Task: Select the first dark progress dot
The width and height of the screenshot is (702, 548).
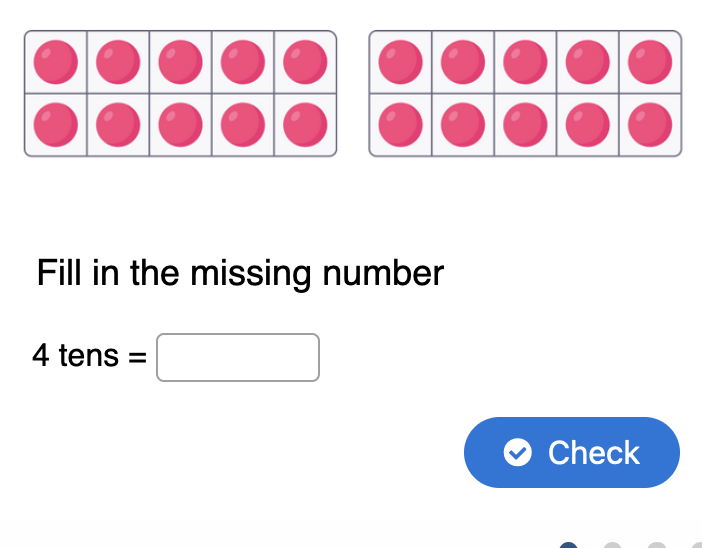Action: coord(569,545)
